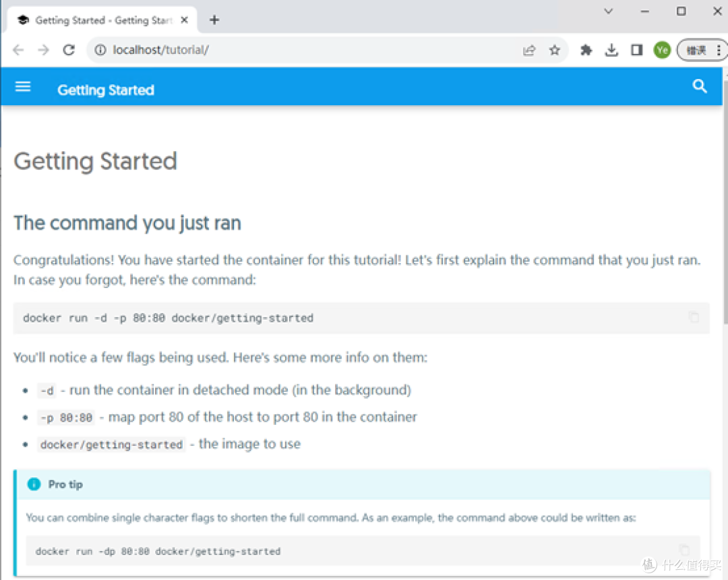Switch to the Getting Started tab
Screen dimensions: 728x580
(x=101, y=20)
